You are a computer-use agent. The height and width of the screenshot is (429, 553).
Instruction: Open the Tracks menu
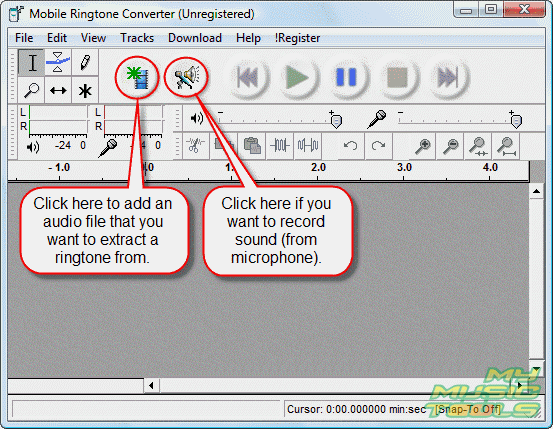point(137,38)
